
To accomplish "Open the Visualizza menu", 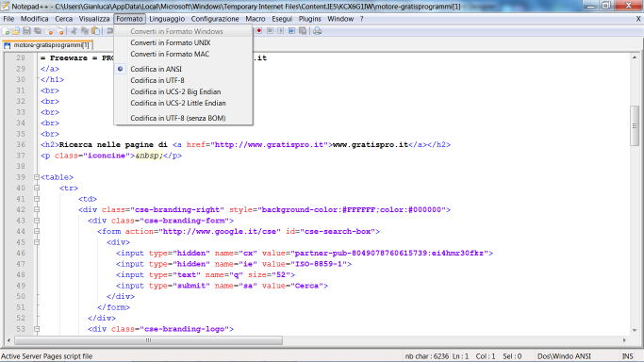I will click(94, 19).
